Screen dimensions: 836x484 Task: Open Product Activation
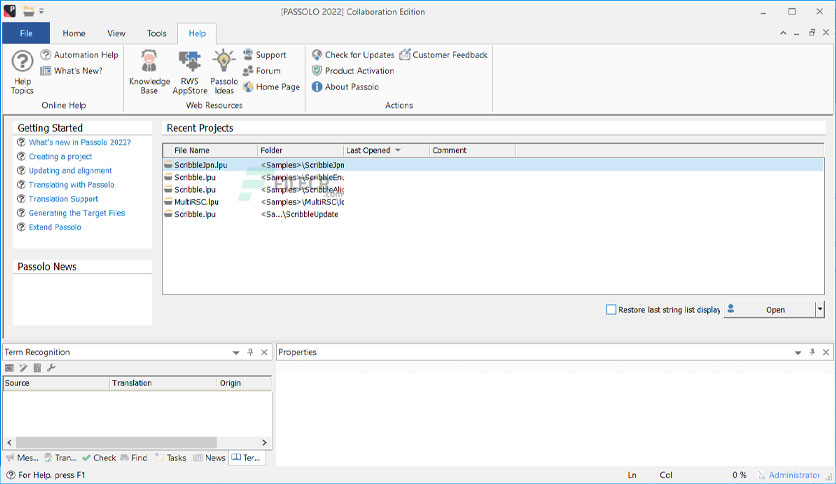tap(353, 71)
